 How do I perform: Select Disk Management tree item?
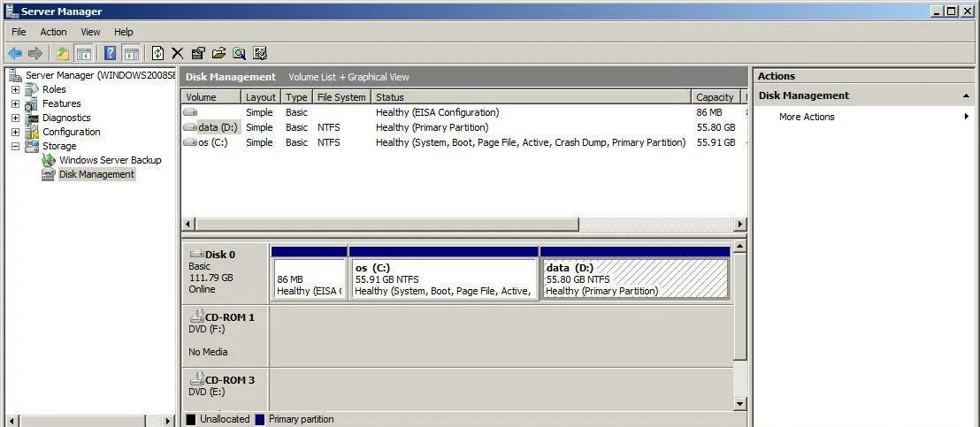(x=96, y=175)
